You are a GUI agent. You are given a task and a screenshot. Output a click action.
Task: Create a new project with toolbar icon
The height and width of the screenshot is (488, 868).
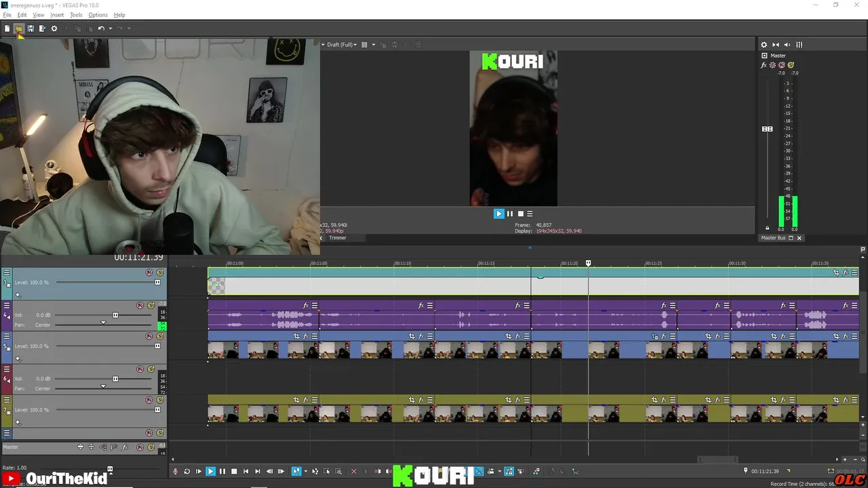point(7,28)
